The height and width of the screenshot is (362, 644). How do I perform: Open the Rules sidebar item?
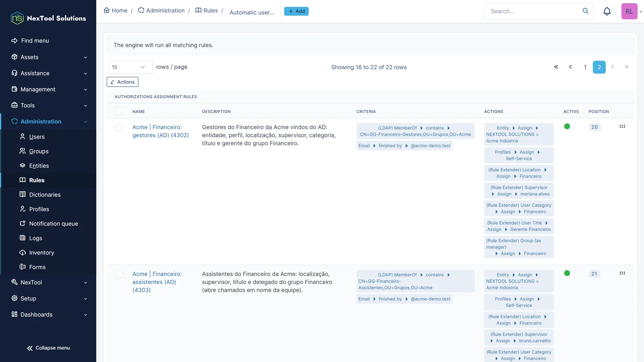(x=48, y=180)
